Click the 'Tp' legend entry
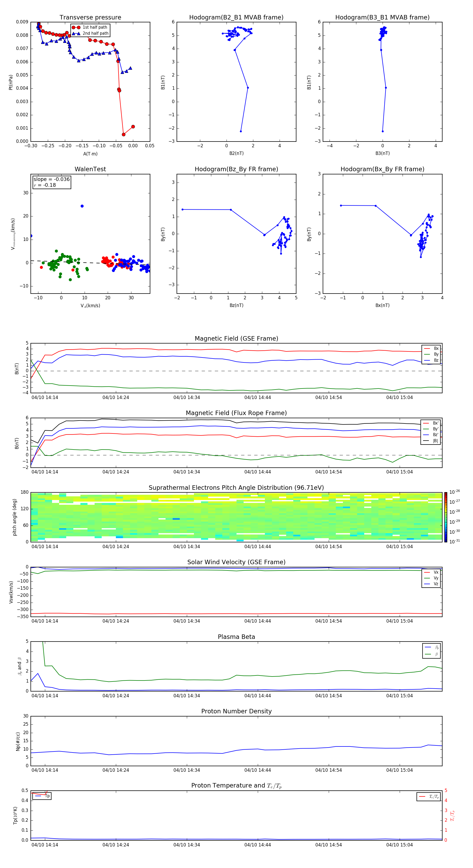The width and height of the screenshot is (473, 868). click(42, 796)
